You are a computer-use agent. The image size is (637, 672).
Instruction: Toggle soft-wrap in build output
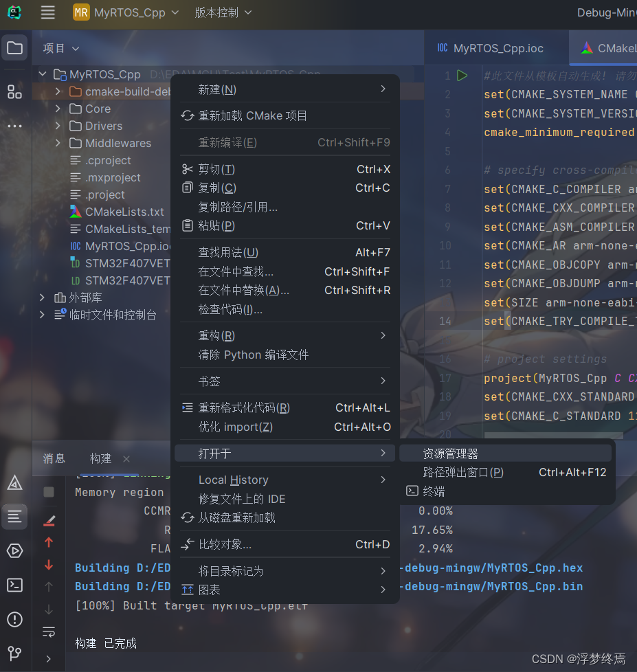tap(49, 631)
